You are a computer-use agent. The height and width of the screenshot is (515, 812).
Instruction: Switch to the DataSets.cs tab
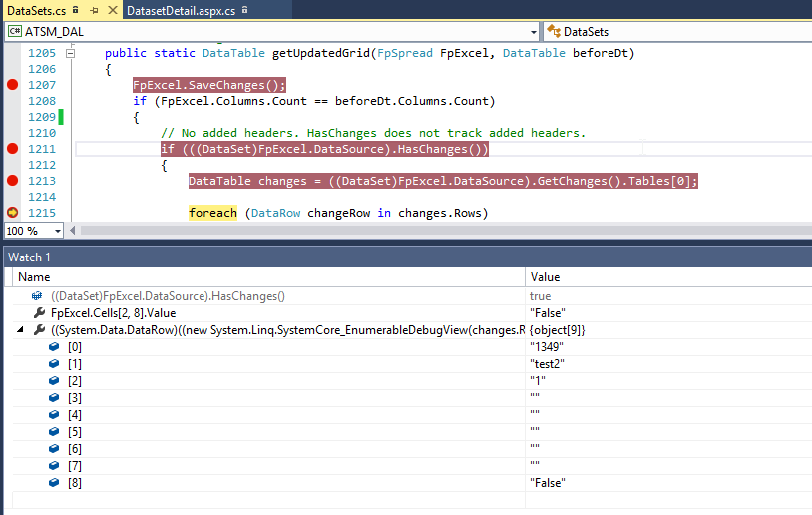point(36,10)
